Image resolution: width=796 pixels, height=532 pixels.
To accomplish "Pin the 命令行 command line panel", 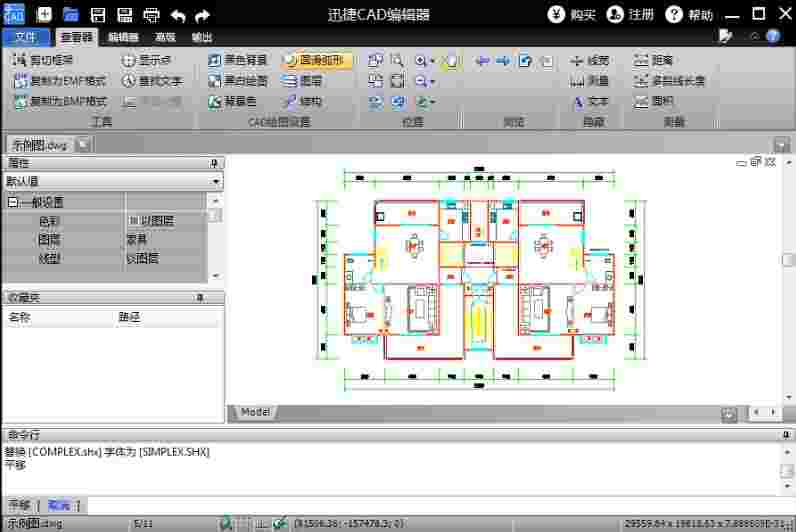I will 786,435.
